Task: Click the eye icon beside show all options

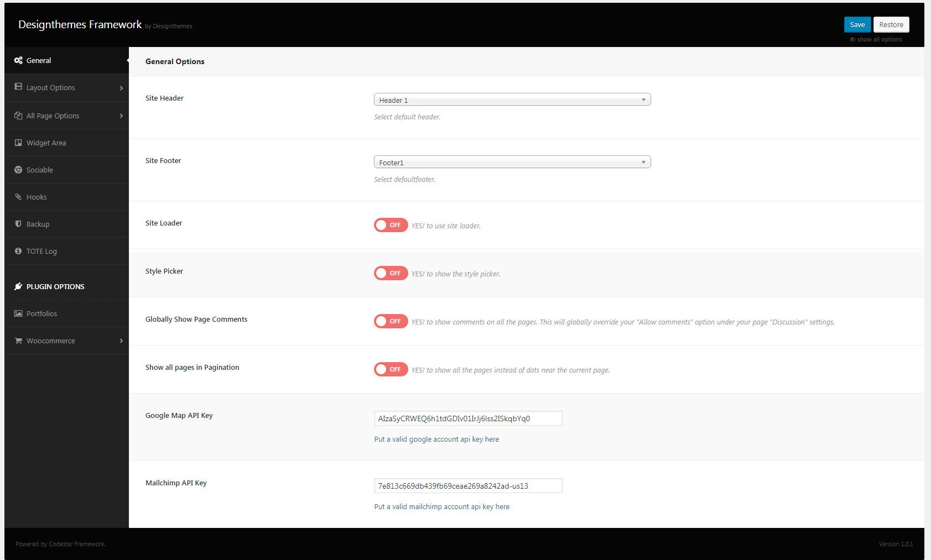Action: [852, 39]
